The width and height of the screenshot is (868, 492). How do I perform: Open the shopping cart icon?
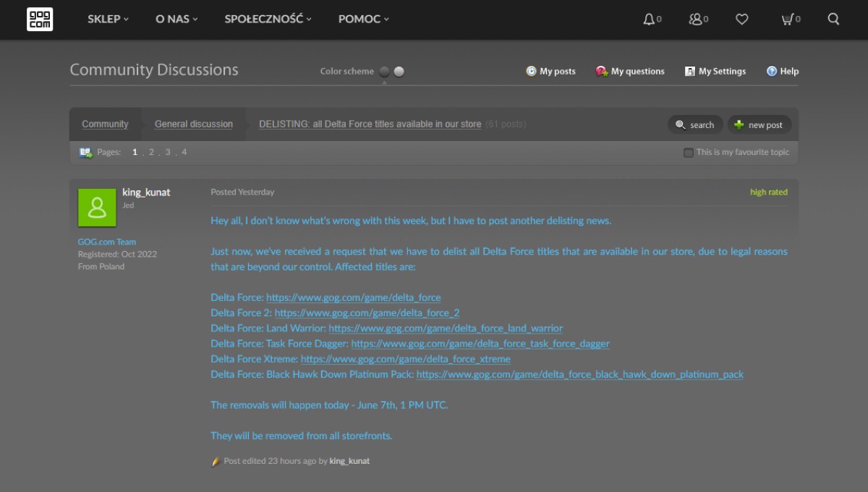click(x=787, y=20)
